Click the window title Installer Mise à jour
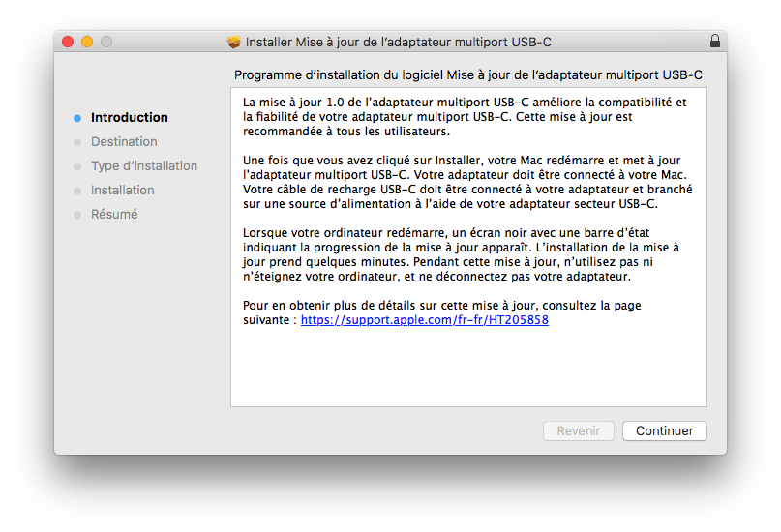Viewport: 781px width, 532px height. [399, 43]
